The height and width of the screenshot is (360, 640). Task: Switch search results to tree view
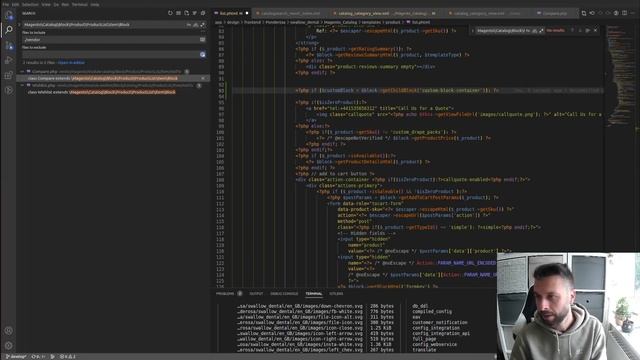click(195, 13)
